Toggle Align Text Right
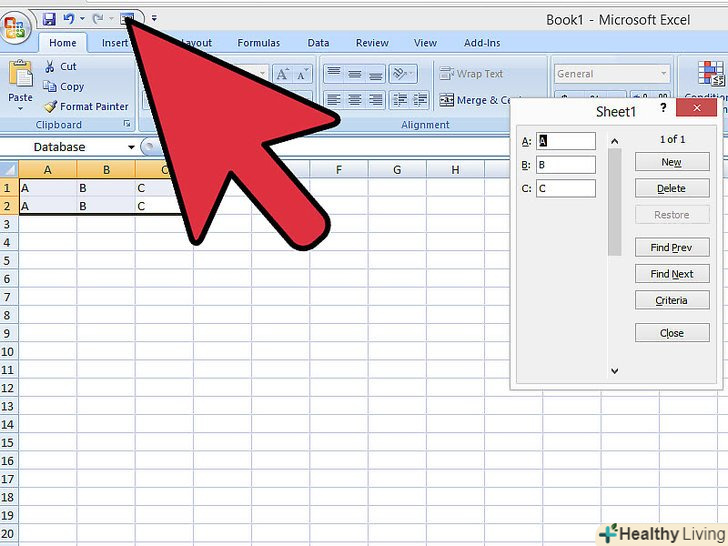The width and height of the screenshot is (728, 546). tap(375, 100)
